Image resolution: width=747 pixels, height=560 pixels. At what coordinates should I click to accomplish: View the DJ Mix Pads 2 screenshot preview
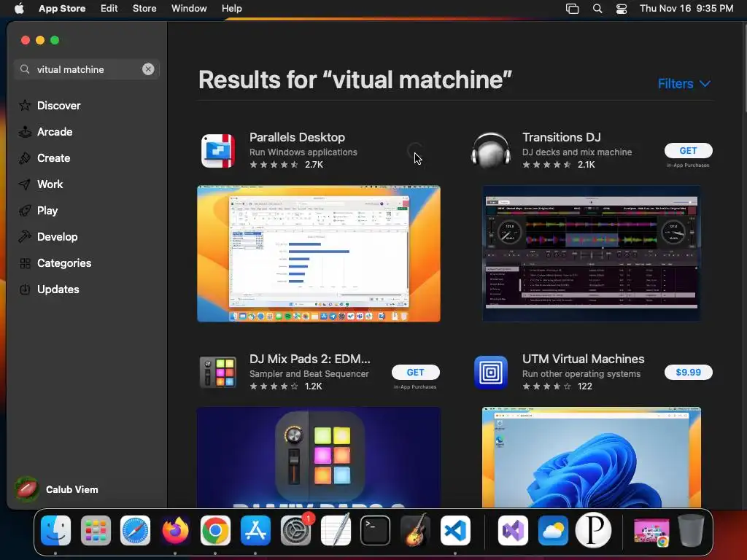(x=319, y=457)
